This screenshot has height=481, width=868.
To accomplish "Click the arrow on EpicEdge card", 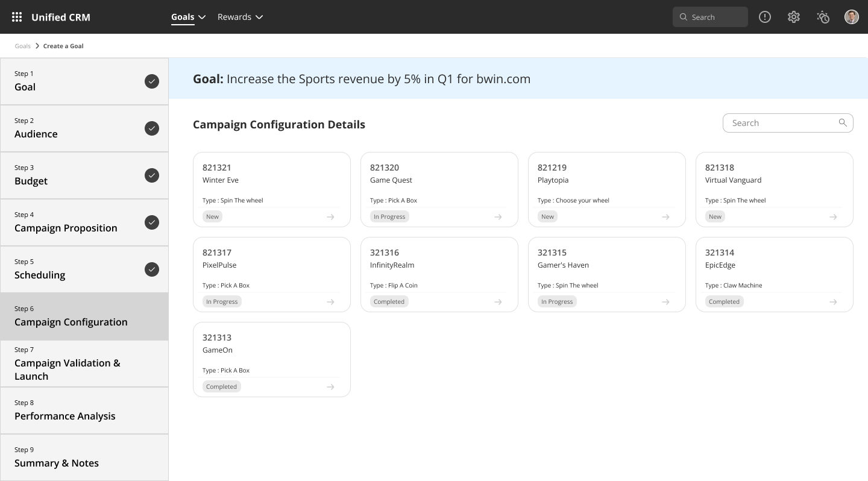I will click(833, 302).
